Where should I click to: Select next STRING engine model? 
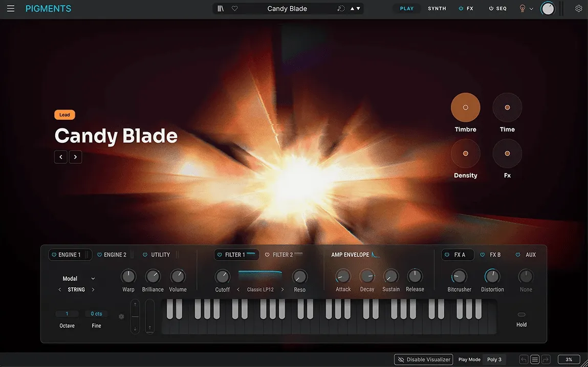coord(93,290)
